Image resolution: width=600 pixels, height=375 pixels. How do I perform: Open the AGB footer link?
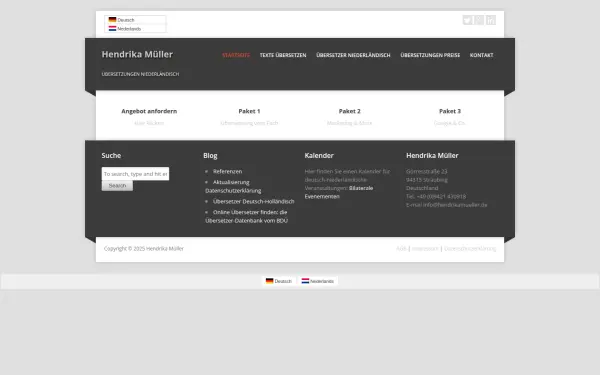point(401,249)
